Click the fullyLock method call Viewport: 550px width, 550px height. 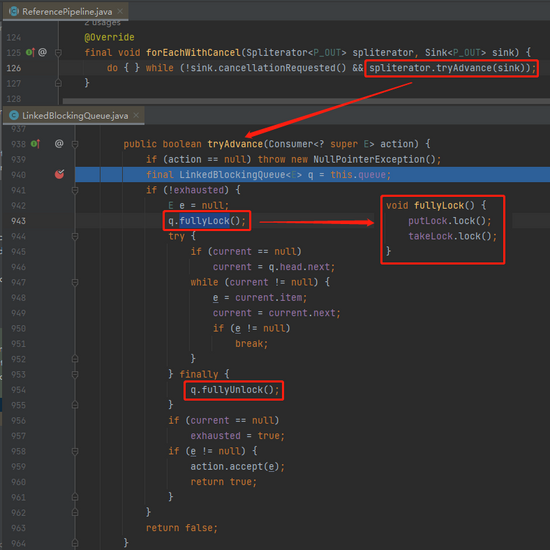204,221
